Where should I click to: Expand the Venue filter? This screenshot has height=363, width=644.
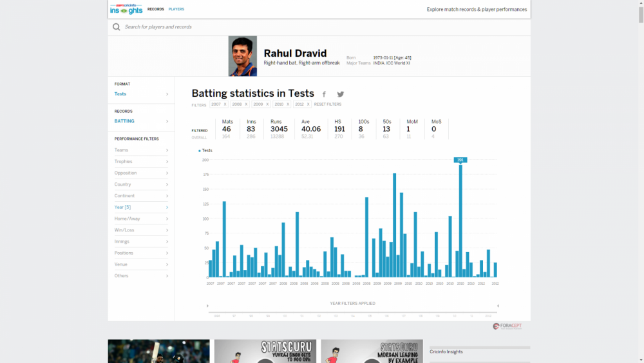141,264
